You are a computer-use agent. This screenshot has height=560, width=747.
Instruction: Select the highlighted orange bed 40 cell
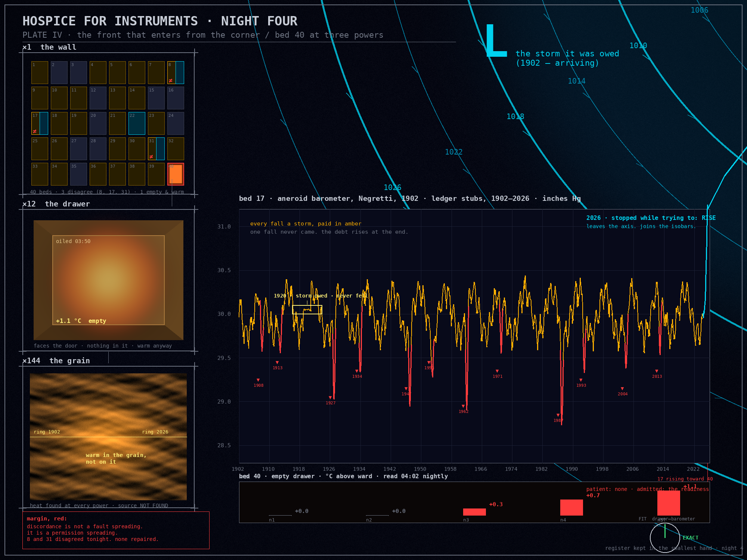point(176,174)
